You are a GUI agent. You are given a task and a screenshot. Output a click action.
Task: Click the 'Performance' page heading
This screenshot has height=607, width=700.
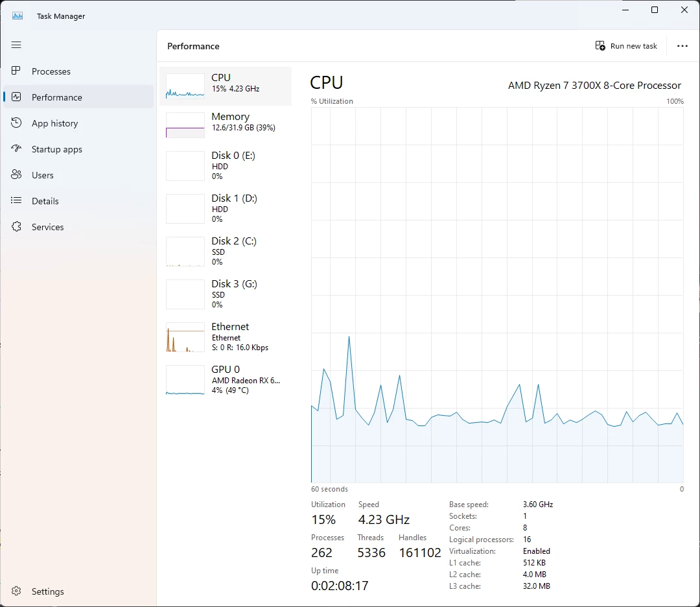(x=193, y=47)
